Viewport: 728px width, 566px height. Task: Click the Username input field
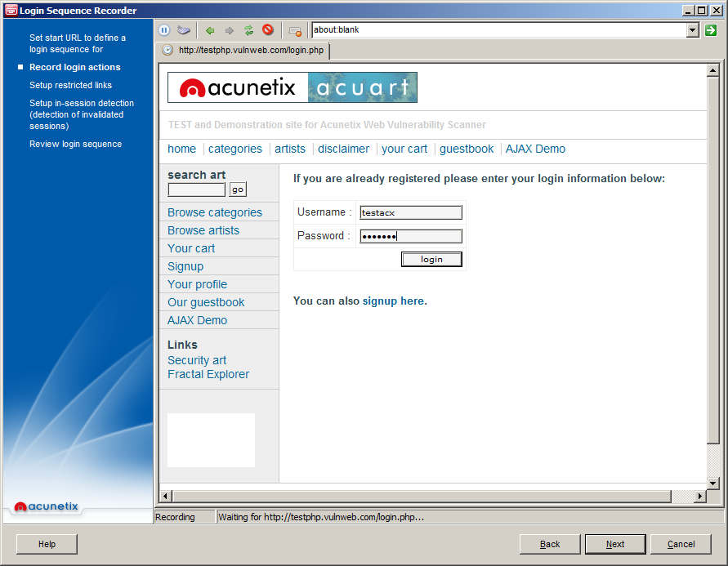(x=411, y=212)
